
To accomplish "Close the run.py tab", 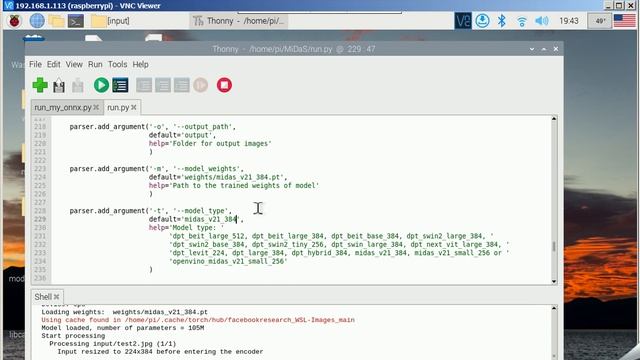I will point(134,107).
